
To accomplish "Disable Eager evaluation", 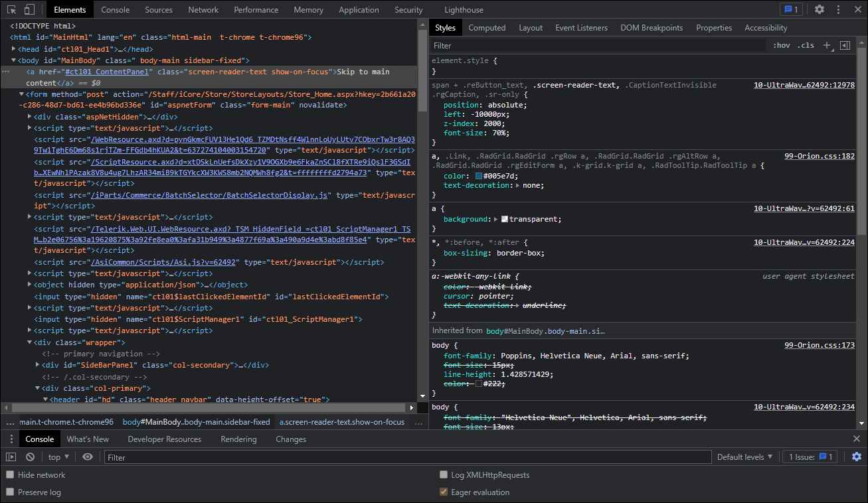I will (443, 492).
